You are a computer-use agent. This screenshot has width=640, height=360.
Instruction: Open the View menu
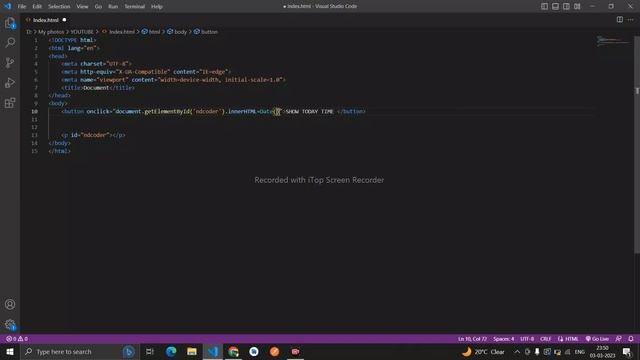coord(82,7)
